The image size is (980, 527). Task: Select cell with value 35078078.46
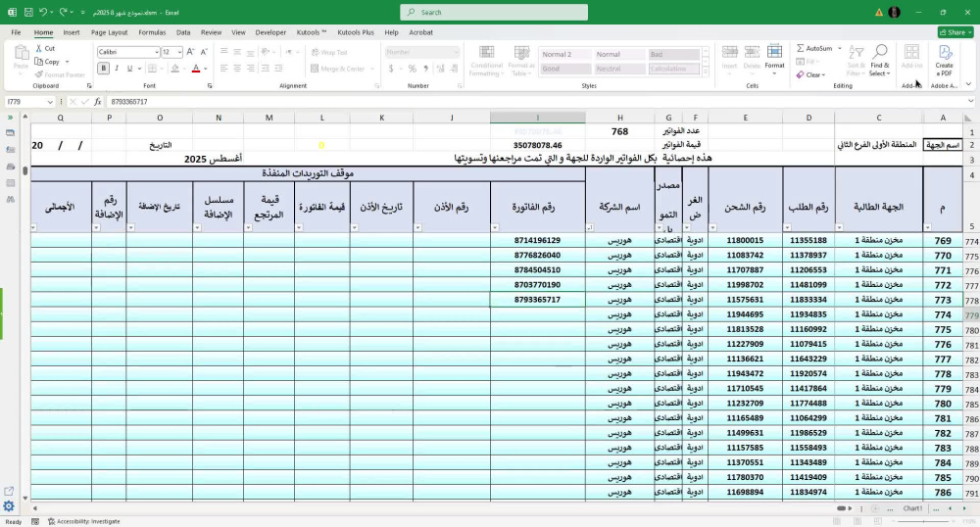(537, 145)
